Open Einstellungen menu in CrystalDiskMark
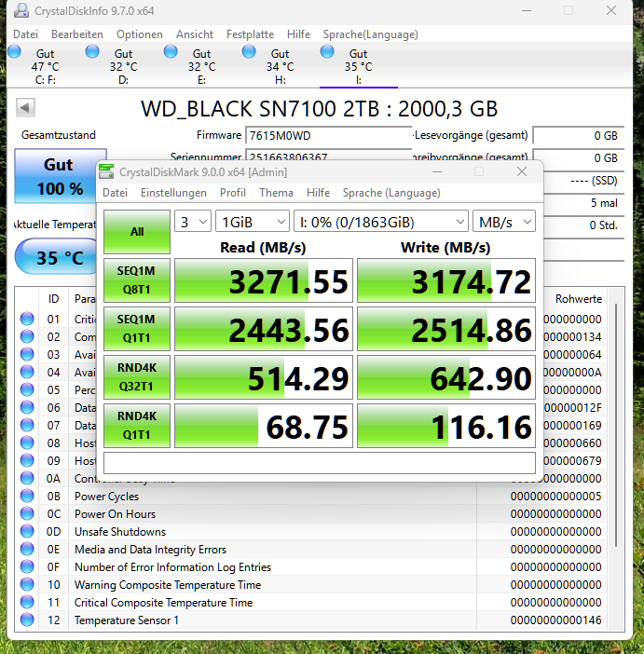This screenshot has height=654, width=644. coord(173,193)
